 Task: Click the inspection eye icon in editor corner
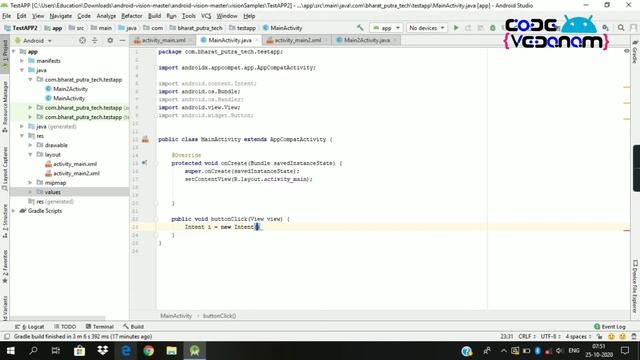tap(627, 51)
